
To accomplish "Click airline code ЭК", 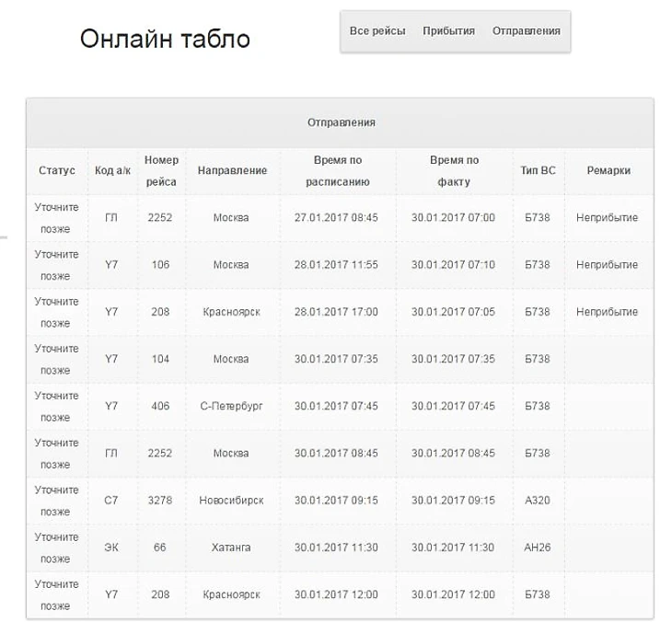I will [111, 548].
